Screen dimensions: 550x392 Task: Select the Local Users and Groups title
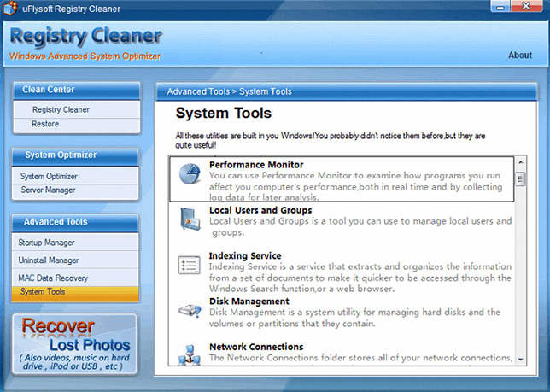[260, 210]
